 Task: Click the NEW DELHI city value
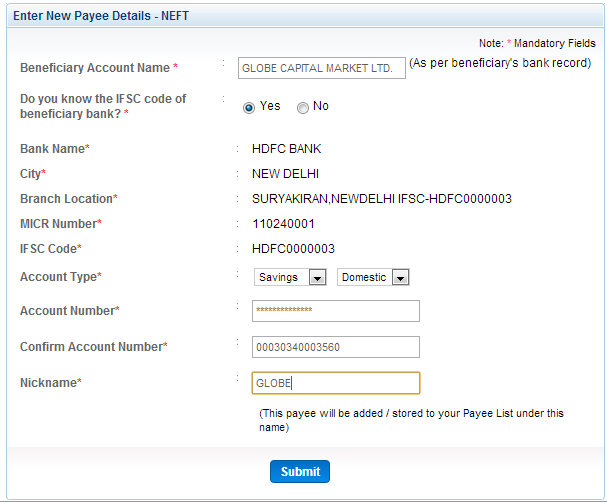(285, 174)
